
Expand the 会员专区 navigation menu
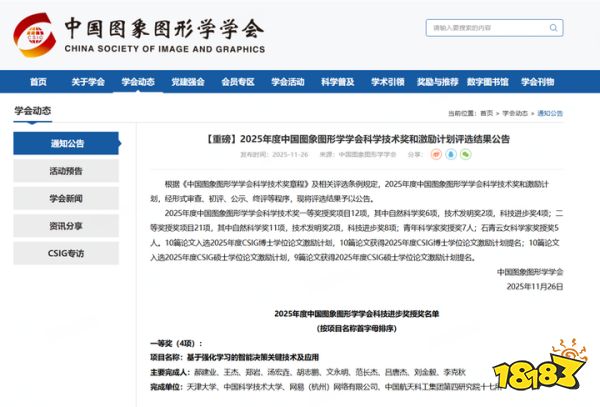point(237,82)
